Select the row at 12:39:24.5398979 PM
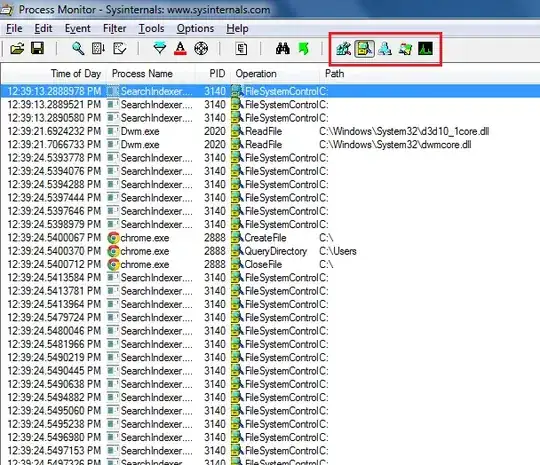Viewport: 540px width, 465px height. tap(270, 225)
